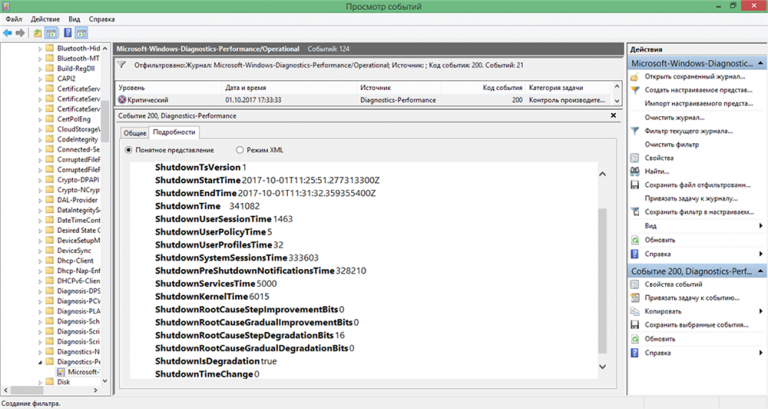
Task: Click the Back arrow toolbar icon
Action: click(8, 33)
